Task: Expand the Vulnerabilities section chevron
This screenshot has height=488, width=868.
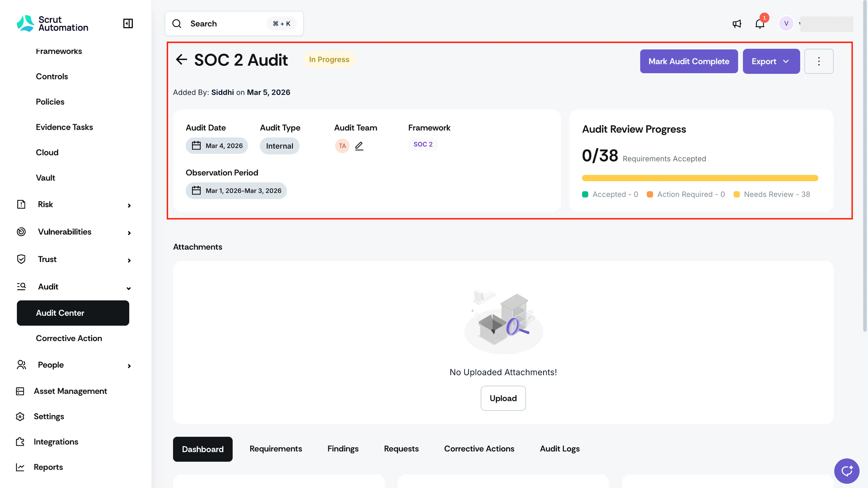Action: [x=129, y=233]
